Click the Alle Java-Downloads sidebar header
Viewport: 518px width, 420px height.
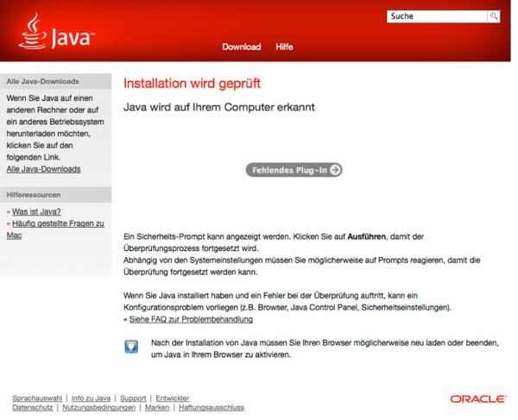coord(56,81)
